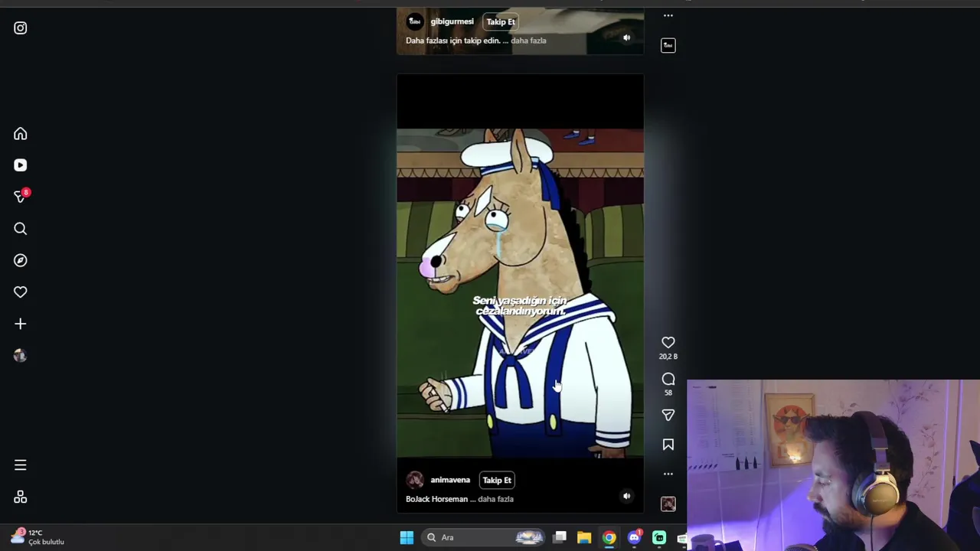The height and width of the screenshot is (551, 980).
Task: Open the hamburger More menu
Action: [x=21, y=465]
